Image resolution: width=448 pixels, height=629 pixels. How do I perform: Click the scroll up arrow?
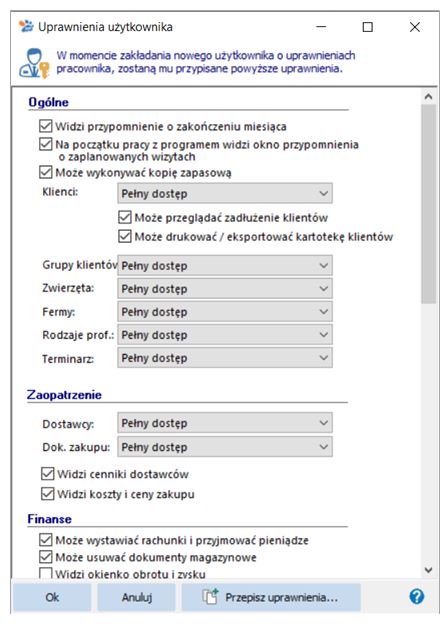428,96
